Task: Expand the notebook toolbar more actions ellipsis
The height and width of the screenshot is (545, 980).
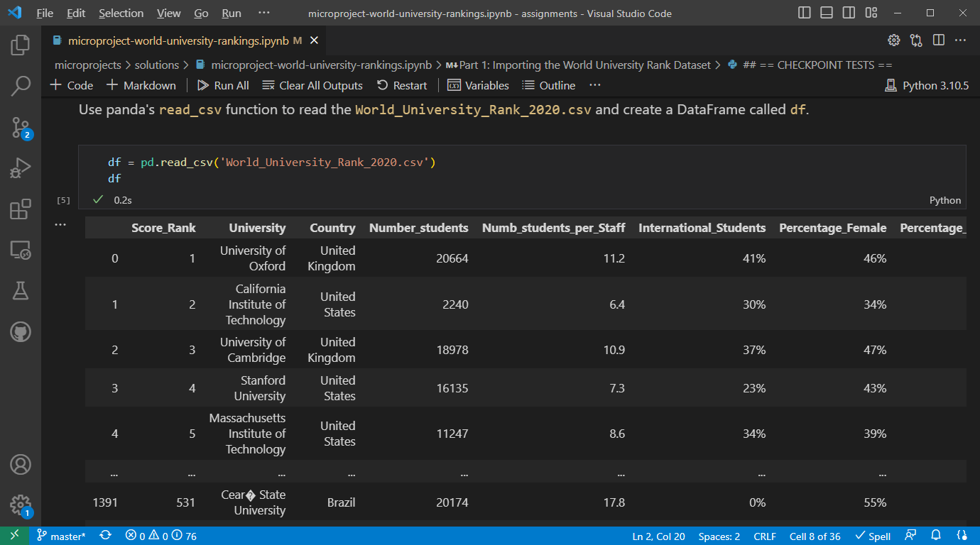Action: tap(595, 85)
